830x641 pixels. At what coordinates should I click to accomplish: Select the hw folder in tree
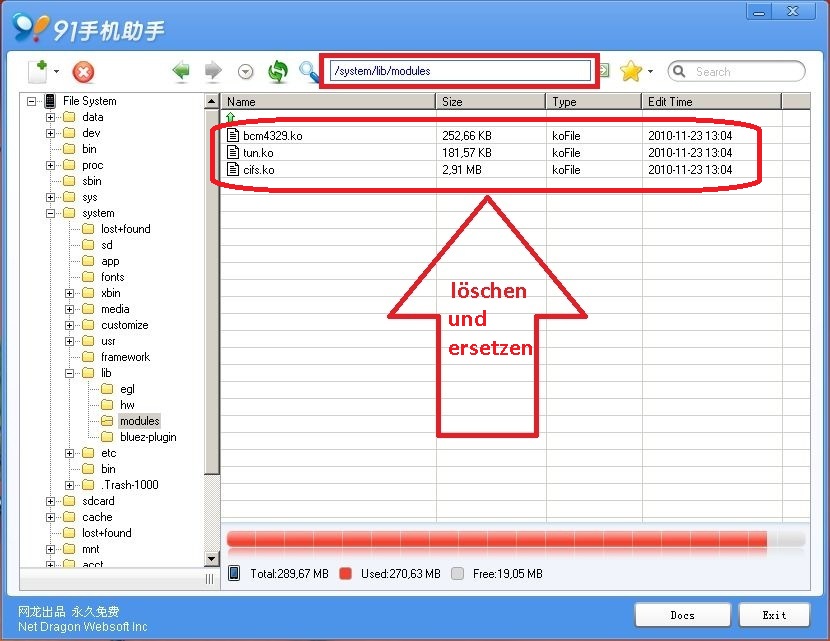(127, 405)
